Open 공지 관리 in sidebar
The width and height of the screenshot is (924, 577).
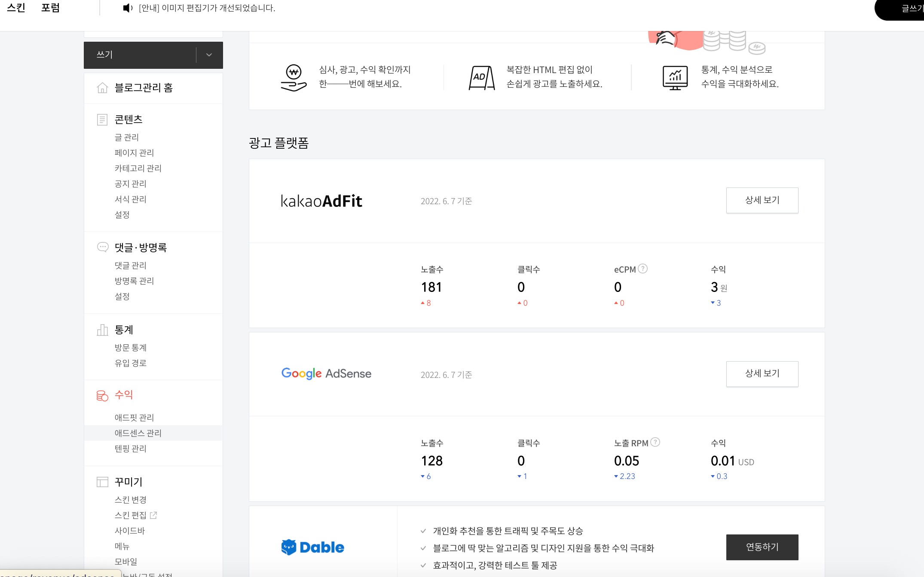pos(131,184)
